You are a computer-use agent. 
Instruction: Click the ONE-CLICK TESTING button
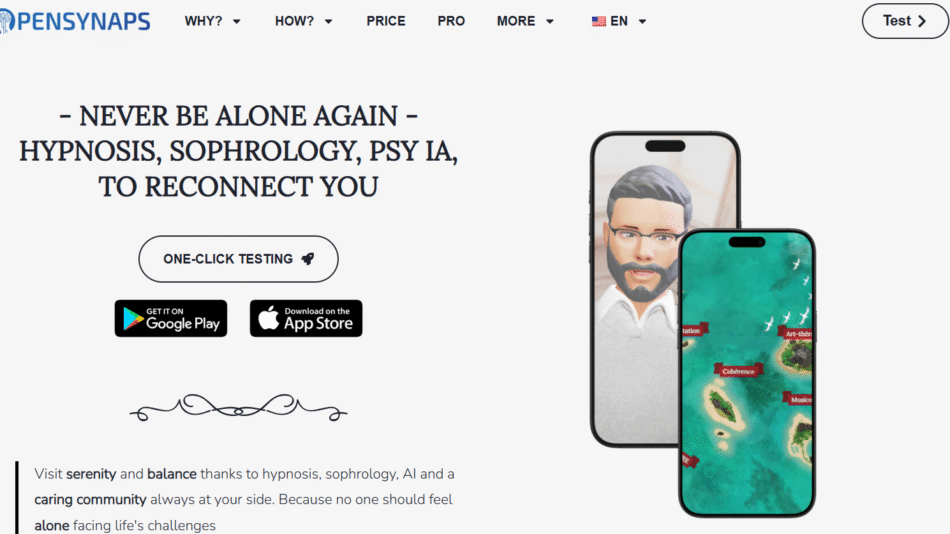(239, 259)
